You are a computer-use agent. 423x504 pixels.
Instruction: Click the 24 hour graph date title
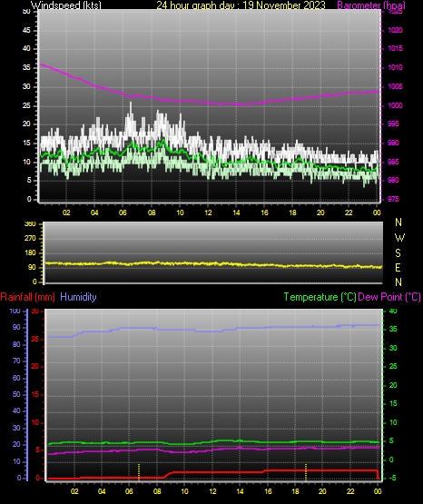click(241, 5)
